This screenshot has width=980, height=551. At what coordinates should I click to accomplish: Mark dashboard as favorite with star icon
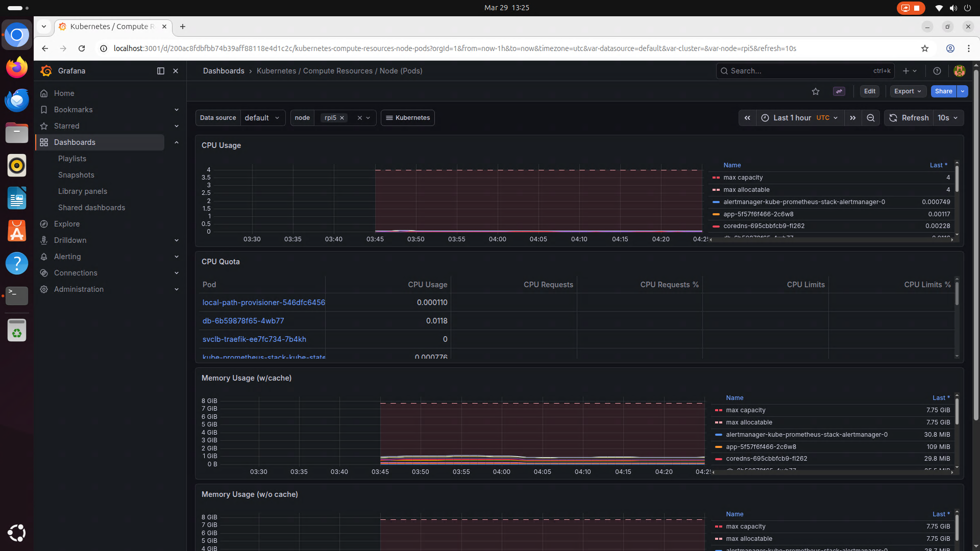pyautogui.click(x=816, y=91)
